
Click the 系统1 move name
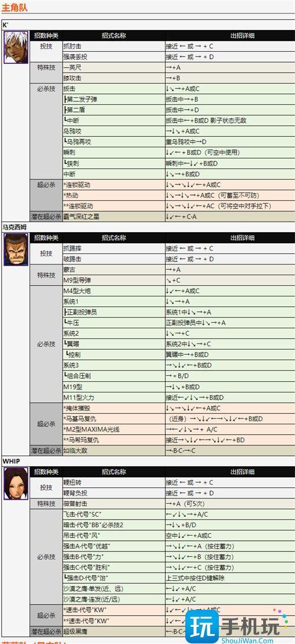point(71,302)
